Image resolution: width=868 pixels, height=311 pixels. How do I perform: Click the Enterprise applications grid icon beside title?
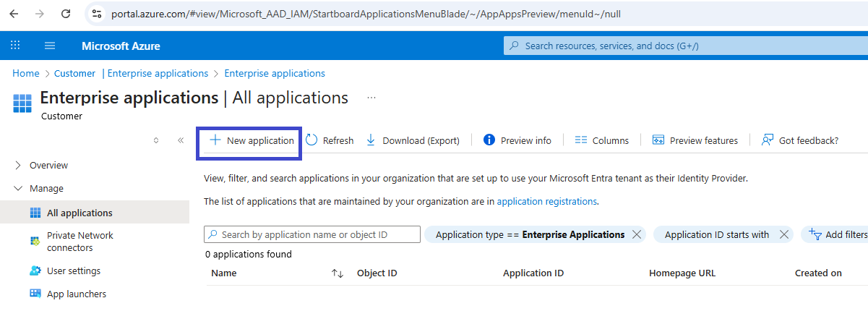[x=22, y=103]
